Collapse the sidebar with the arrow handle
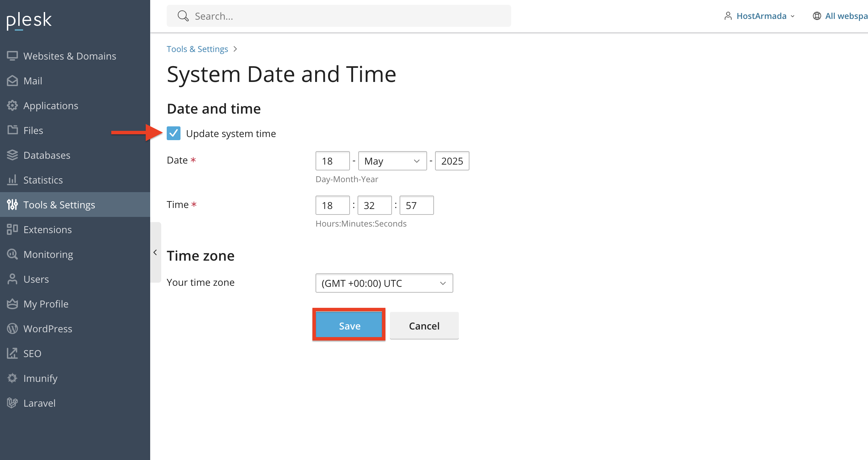 tap(155, 252)
